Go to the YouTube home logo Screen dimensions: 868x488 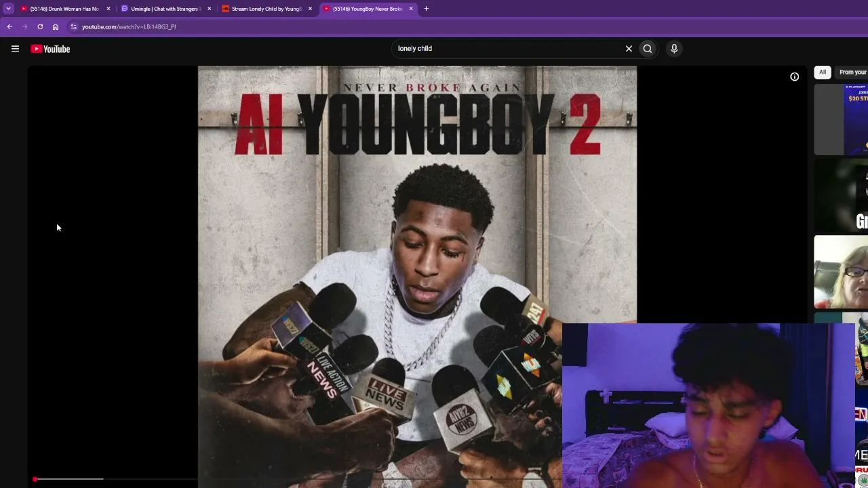pos(50,49)
